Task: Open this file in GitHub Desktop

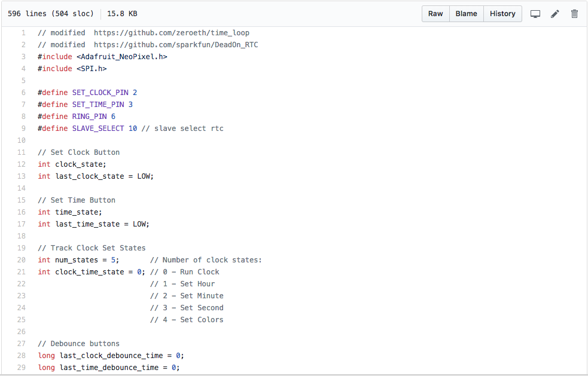Action: tap(535, 13)
